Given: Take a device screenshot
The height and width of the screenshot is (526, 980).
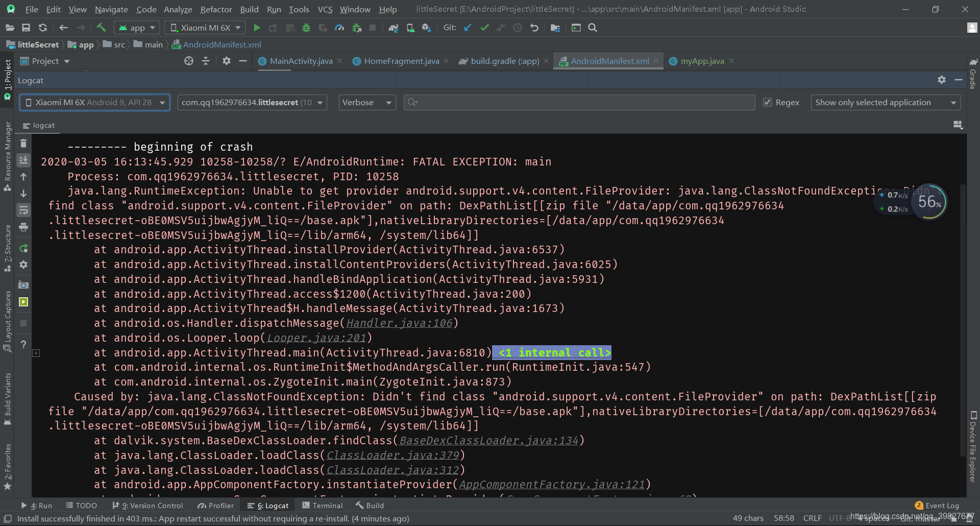Looking at the screenshot, I should [23, 284].
